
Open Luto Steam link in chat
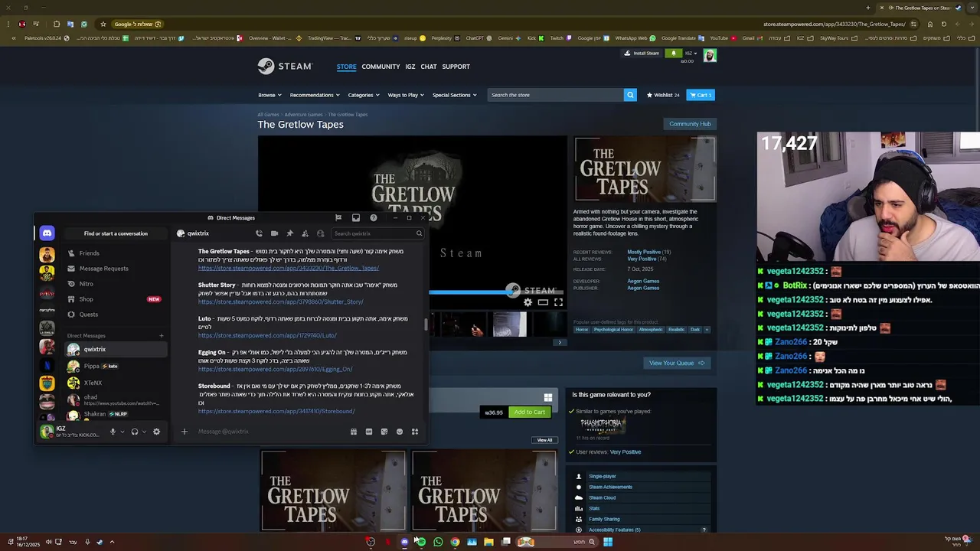click(x=267, y=336)
